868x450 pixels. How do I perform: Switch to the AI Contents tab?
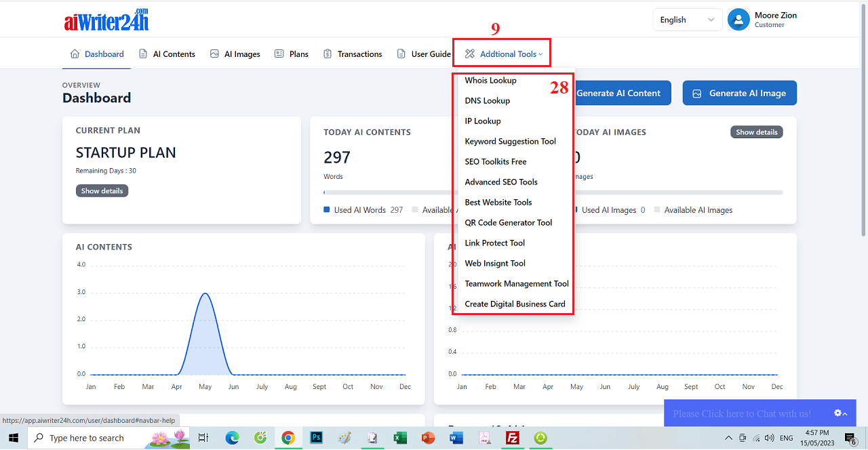pos(167,54)
